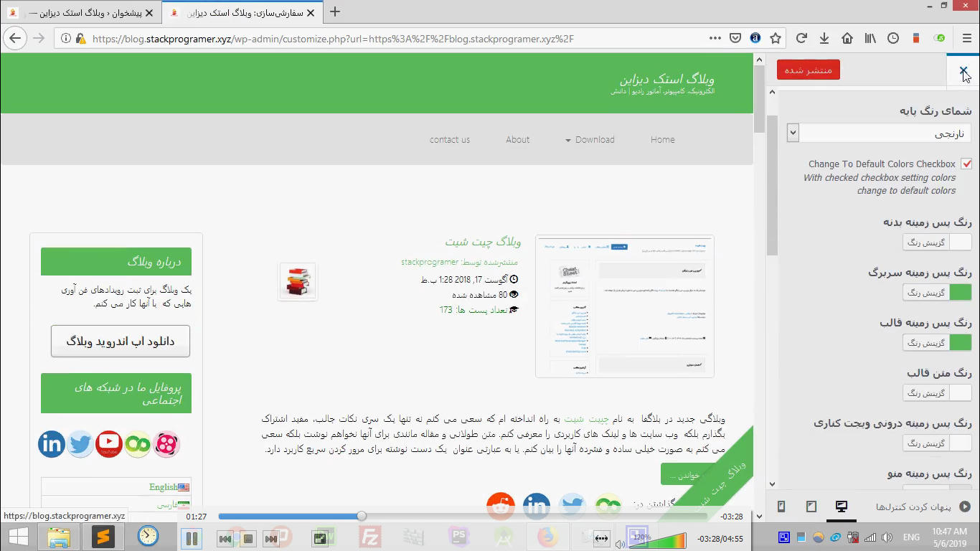
Task: Click the blue 'a' extension icon
Action: 755,39
